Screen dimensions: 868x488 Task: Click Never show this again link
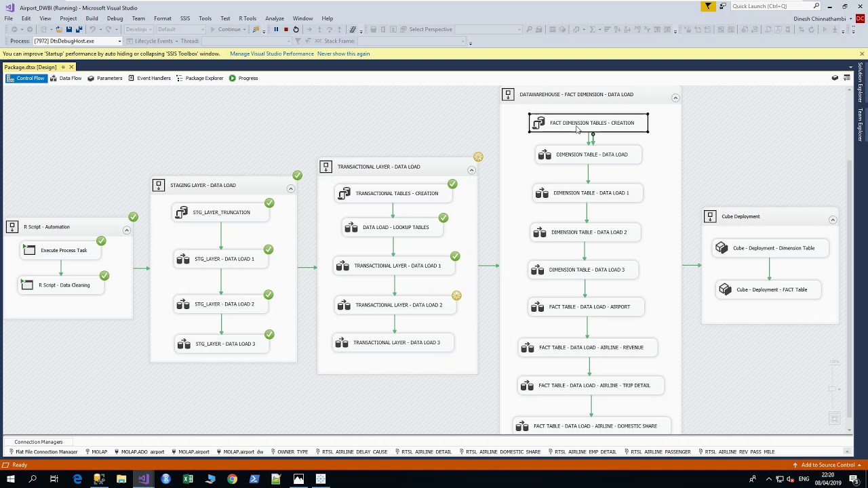click(x=343, y=54)
